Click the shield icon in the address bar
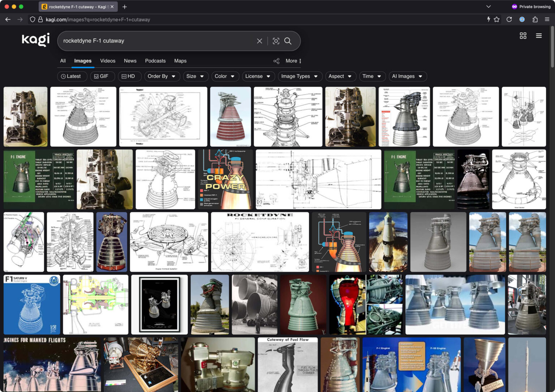The width and height of the screenshot is (555, 392). [x=33, y=19]
